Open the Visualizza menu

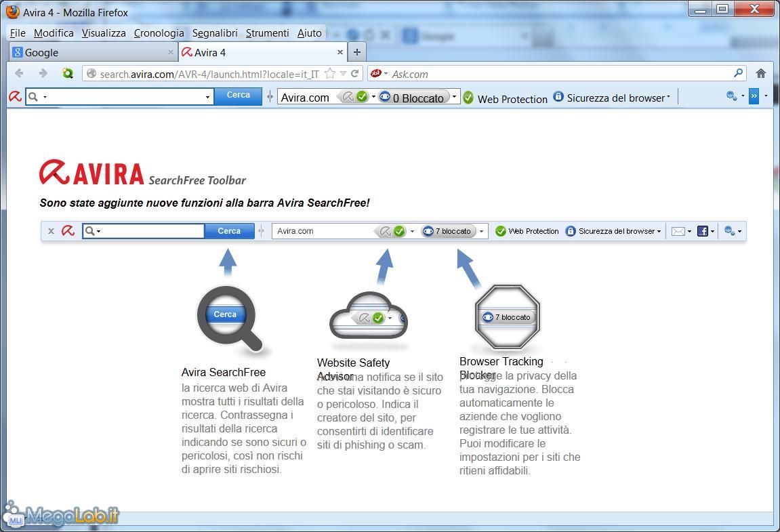coord(104,33)
